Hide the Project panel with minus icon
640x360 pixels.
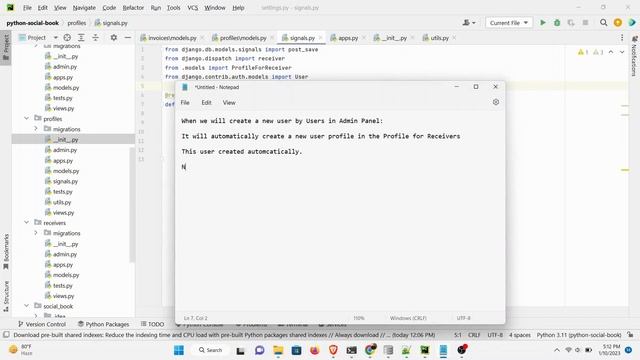128,38
